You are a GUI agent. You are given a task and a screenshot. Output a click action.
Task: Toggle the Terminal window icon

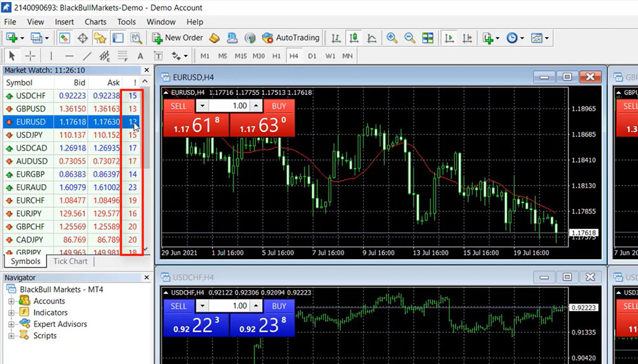coord(118,38)
